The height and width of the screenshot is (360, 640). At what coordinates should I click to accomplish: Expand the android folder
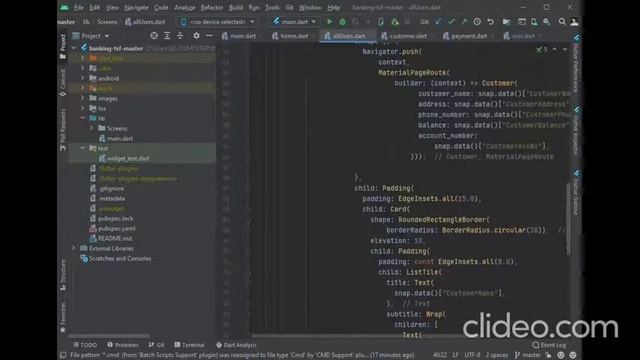pos(82,78)
